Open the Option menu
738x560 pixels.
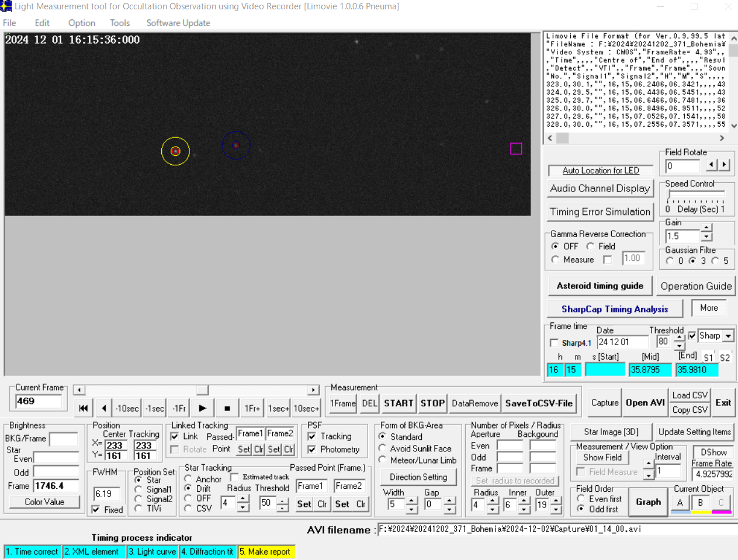coord(81,23)
